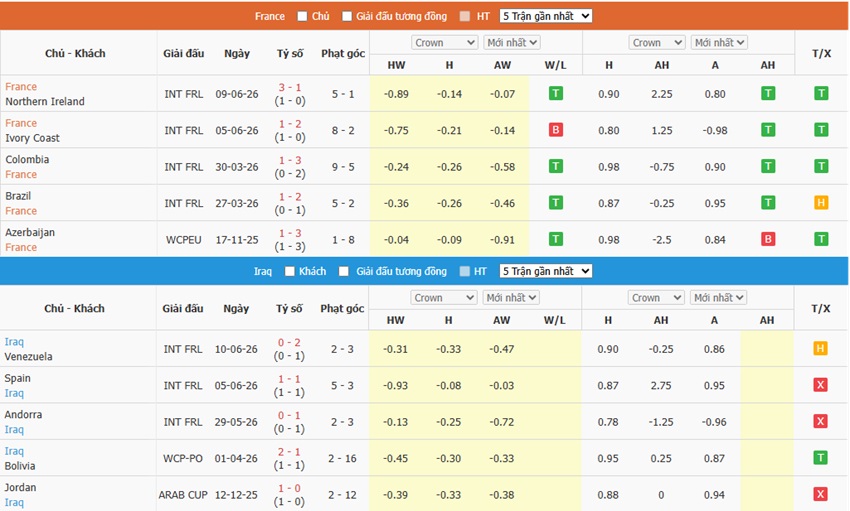Image resolution: width=850 pixels, height=511 pixels.
Task: Toggle the HT box in Iraq header
Action: click(465, 271)
